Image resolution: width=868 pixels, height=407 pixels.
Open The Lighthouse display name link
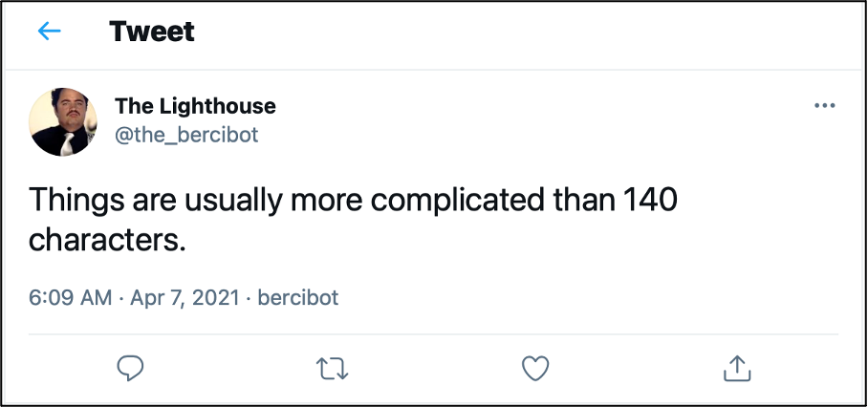click(x=195, y=105)
